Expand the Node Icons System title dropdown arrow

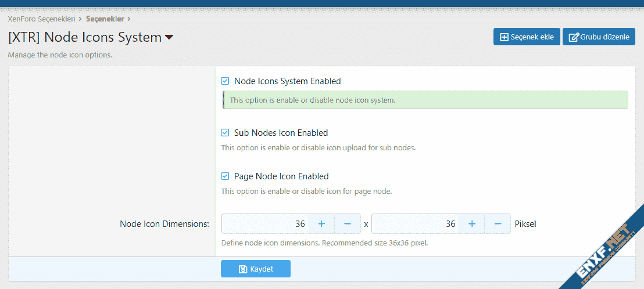pyautogui.click(x=169, y=38)
